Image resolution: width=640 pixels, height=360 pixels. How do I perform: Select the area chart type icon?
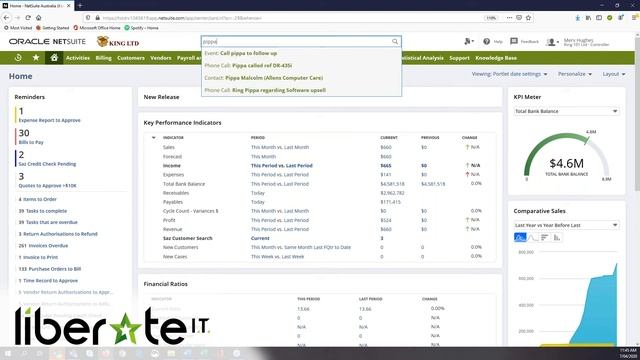tap(520, 238)
